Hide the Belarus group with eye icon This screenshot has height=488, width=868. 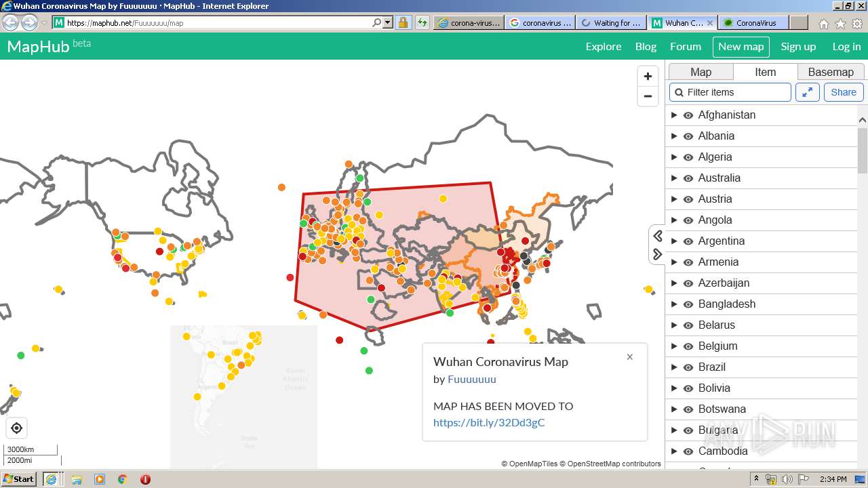[x=688, y=325]
